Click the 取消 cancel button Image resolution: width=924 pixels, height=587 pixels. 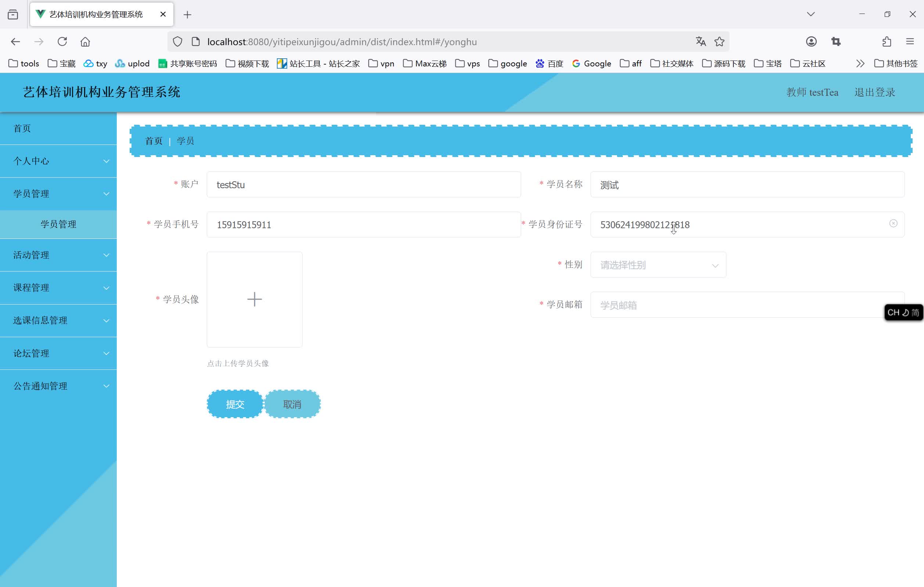click(x=292, y=404)
